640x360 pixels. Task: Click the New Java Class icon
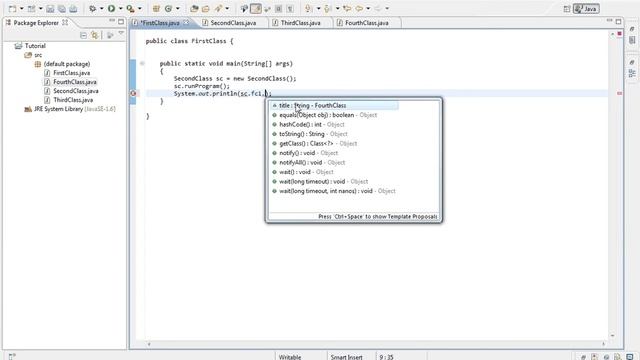[169, 9]
